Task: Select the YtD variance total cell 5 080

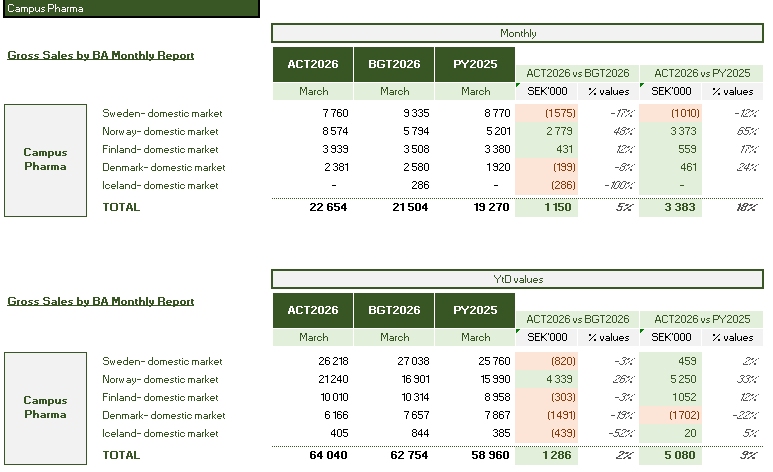Action: (x=678, y=455)
